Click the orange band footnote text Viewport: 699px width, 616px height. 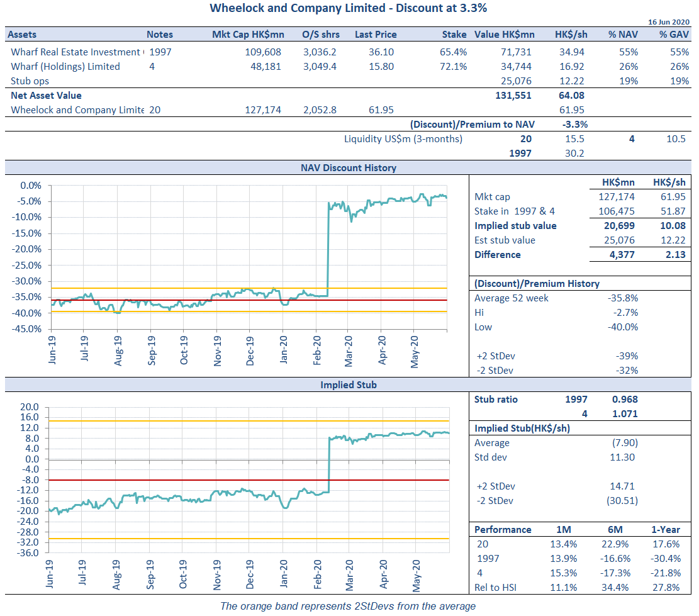[348, 607]
